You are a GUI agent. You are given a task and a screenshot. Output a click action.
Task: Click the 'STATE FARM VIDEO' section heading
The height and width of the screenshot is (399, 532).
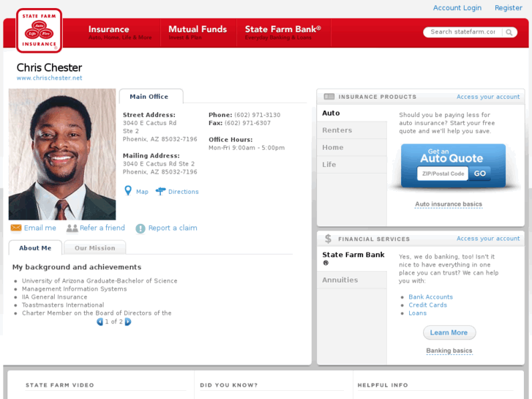pos(60,385)
